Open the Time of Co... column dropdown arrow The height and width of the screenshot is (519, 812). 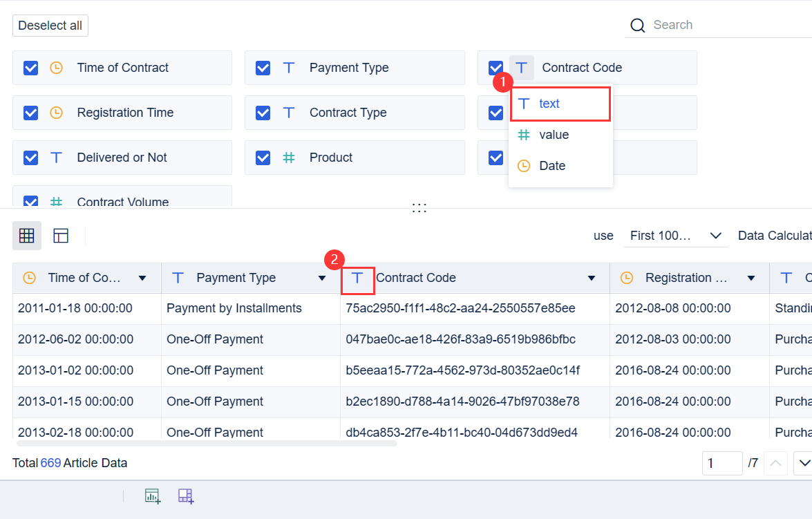[142, 278]
